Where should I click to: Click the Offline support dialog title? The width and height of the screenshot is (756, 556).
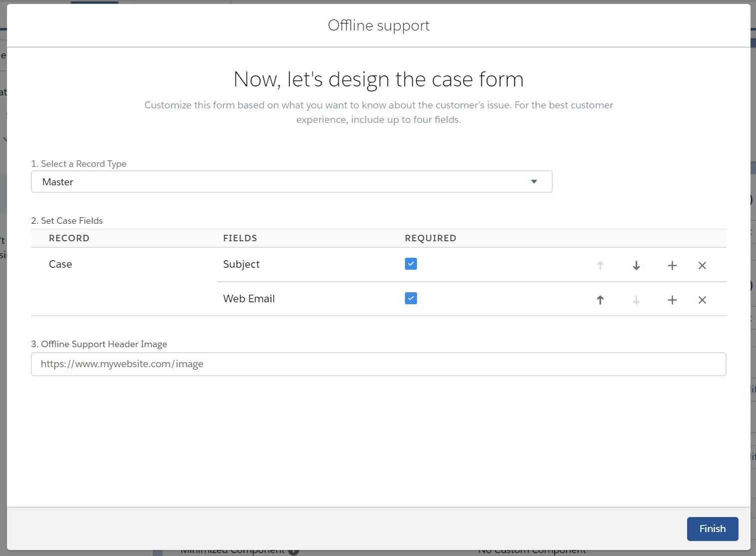point(378,25)
